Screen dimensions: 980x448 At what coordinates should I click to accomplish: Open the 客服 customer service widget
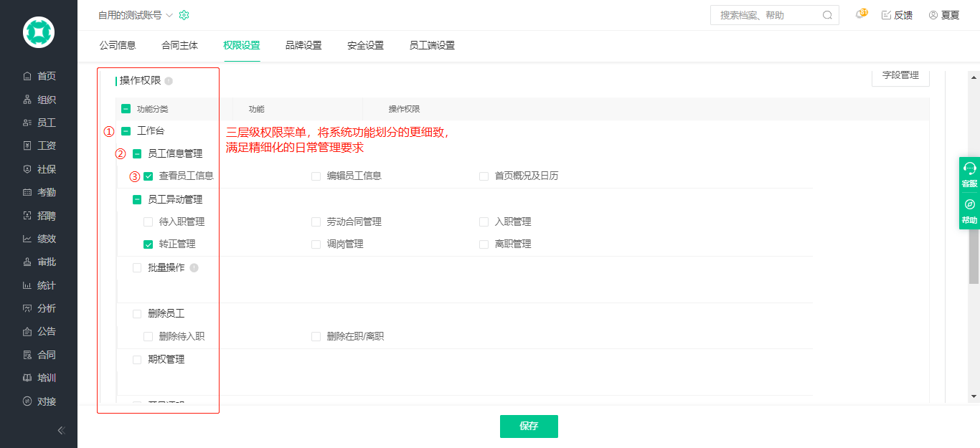[x=969, y=175]
